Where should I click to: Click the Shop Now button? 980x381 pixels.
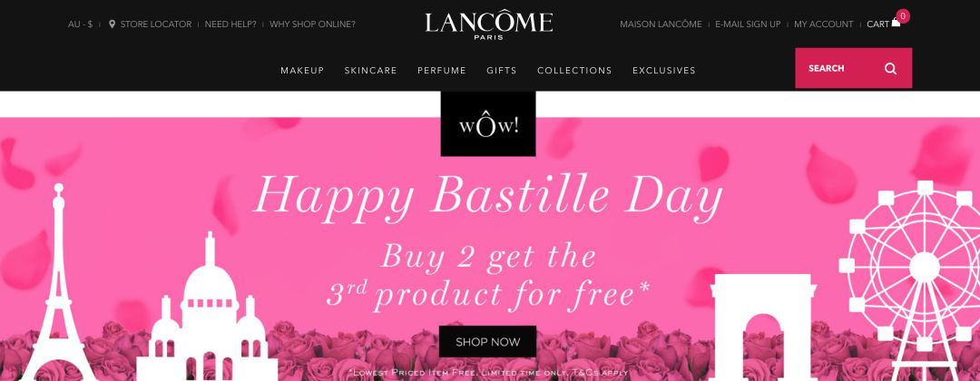click(488, 342)
